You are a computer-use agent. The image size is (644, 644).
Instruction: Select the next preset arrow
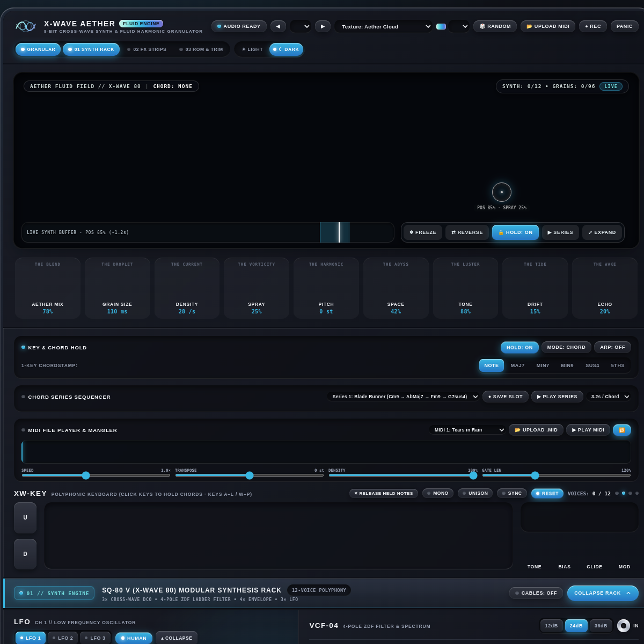[323, 26]
